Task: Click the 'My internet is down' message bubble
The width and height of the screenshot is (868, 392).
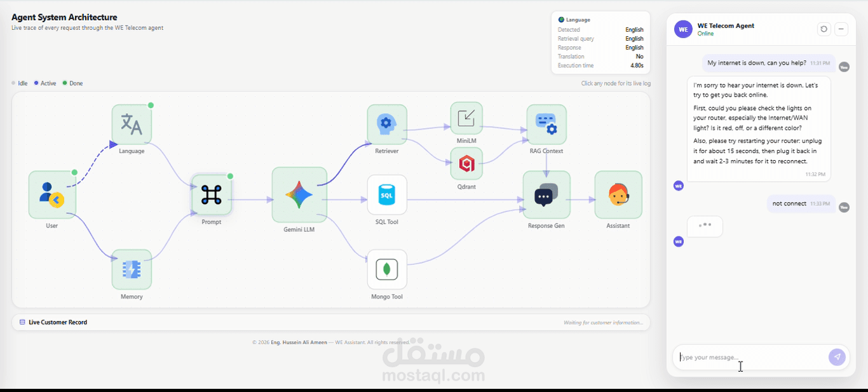Action: (x=769, y=63)
